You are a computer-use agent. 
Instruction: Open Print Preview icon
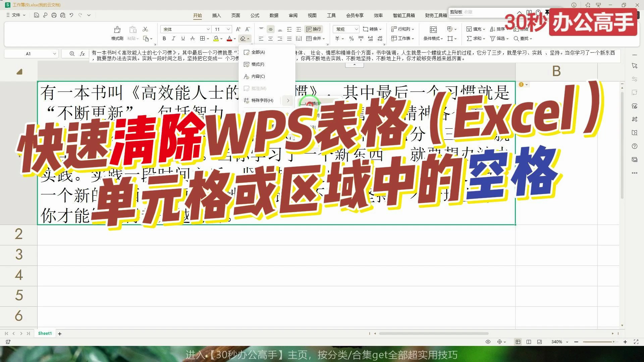coord(63,15)
